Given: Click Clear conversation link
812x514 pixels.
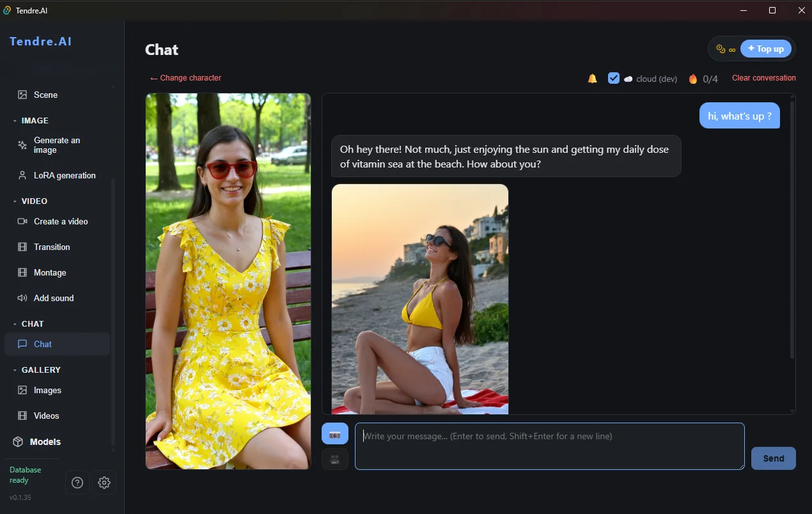Looking at the screenshot, I should click(764, 78).
